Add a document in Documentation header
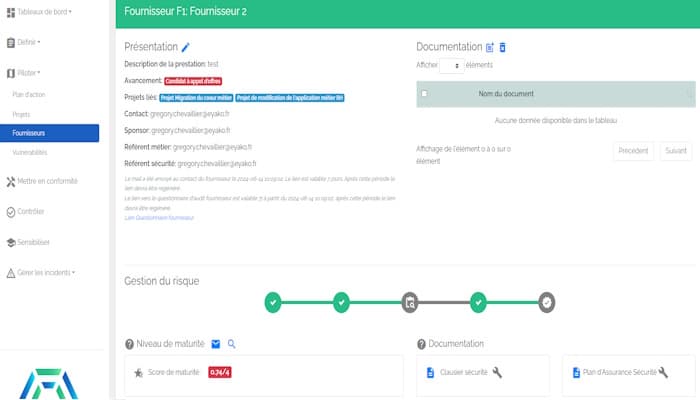Screen dimensions: 700x400 (490, 47)
